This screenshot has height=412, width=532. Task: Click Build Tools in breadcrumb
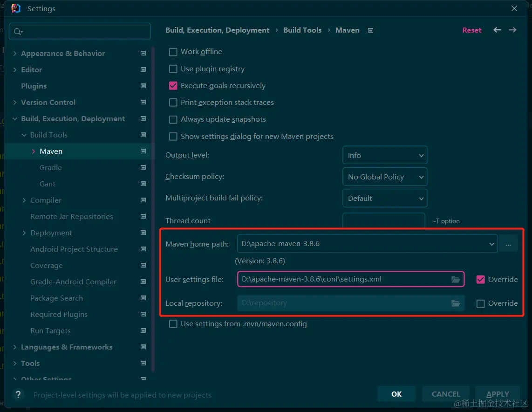click(x=302, y=30)
